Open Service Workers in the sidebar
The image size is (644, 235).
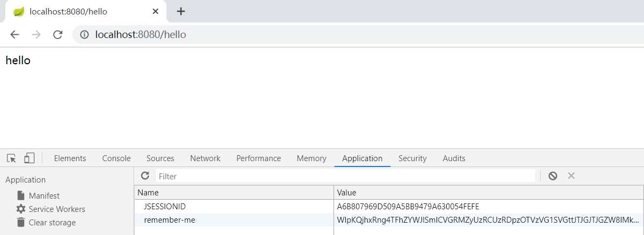click(57, 209)
